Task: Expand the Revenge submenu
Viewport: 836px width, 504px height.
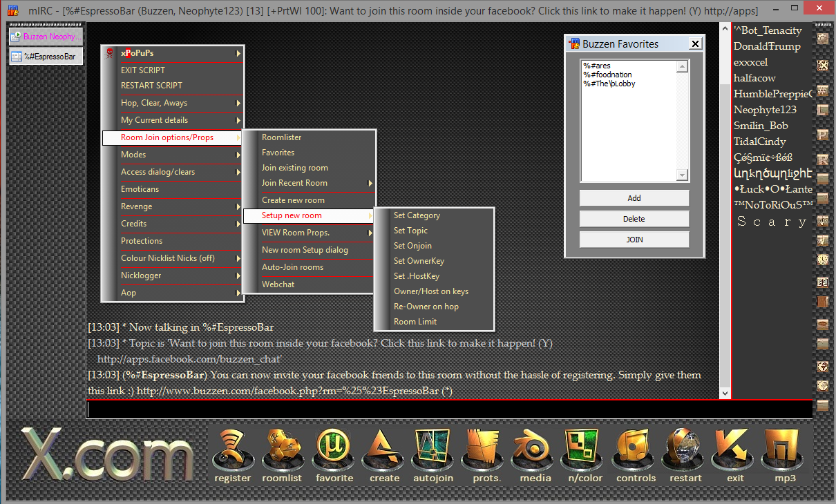Action: [137, 206]
